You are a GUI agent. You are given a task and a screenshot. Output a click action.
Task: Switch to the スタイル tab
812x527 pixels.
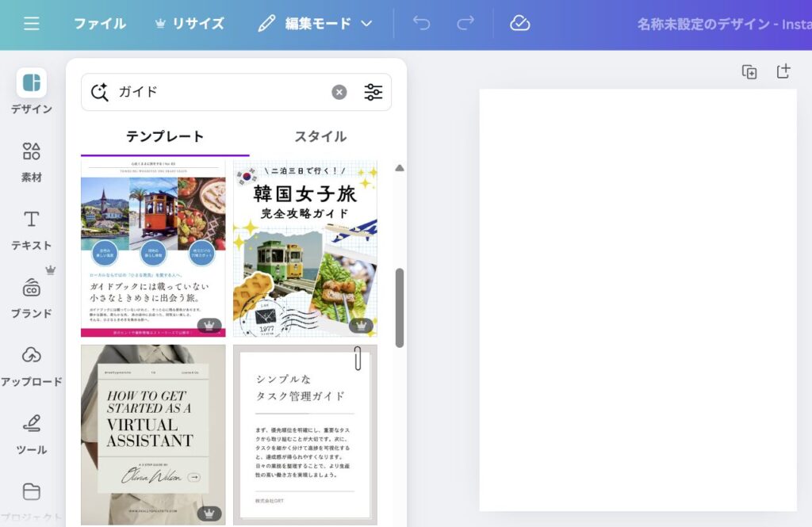tap(320, 136)
